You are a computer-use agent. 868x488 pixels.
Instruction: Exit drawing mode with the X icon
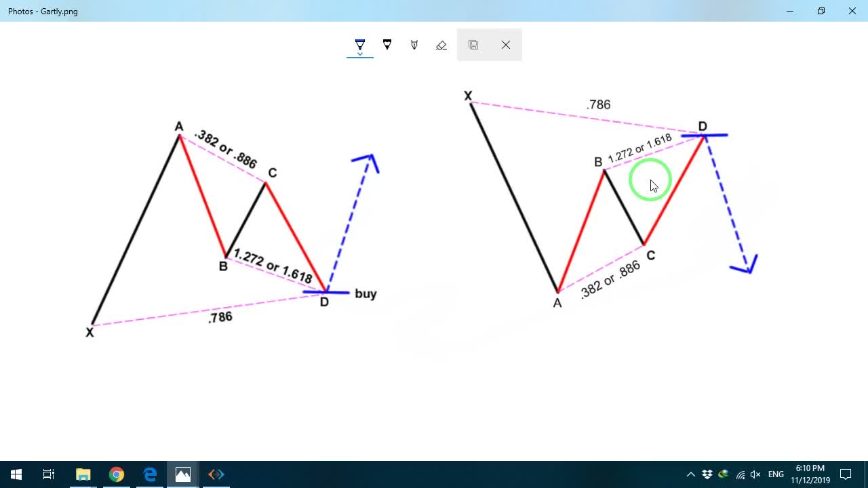(x=506, y=45)
